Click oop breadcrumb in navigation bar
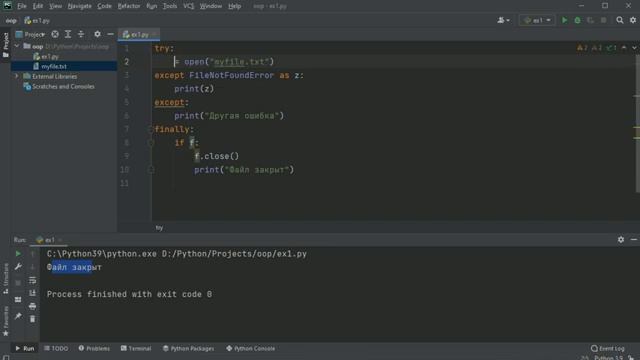This screenshot has width=640, height=360. coord(11,20)
